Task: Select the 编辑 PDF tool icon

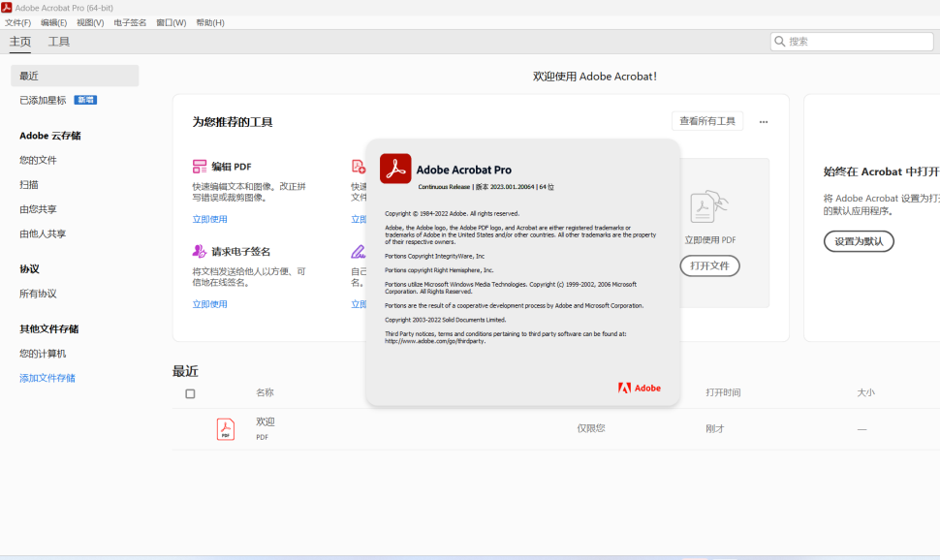Action: click(200, 167)
